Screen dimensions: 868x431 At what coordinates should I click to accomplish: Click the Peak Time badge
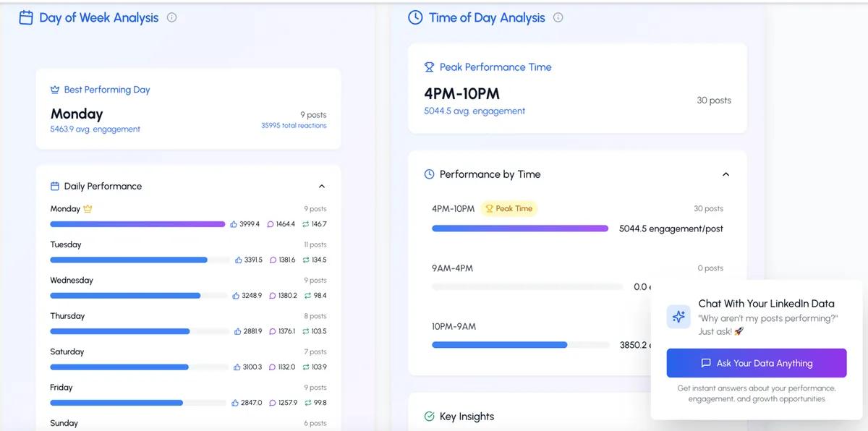pos(509,209)
